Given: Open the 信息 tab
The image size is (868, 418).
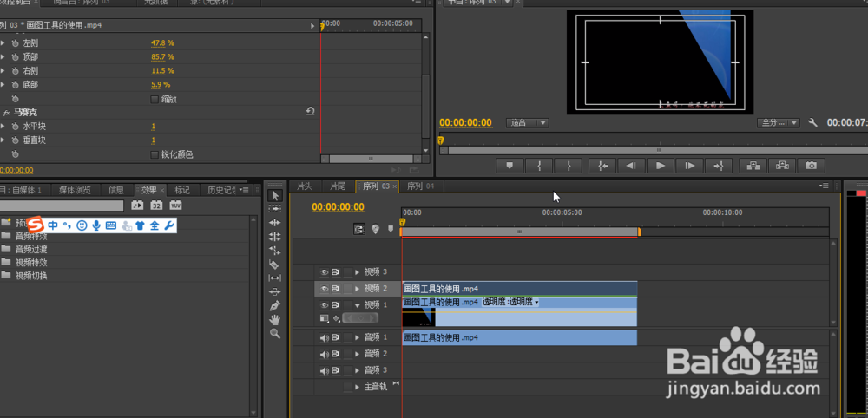Looking at the screenshot, I should click(x=116, y=190).
